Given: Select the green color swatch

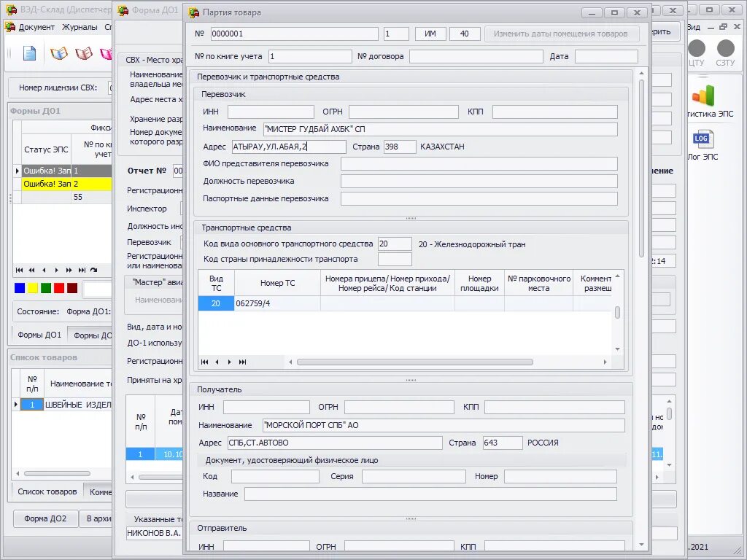Looking at the screenshot, I should pyautogui.click(x=46, y=288).
